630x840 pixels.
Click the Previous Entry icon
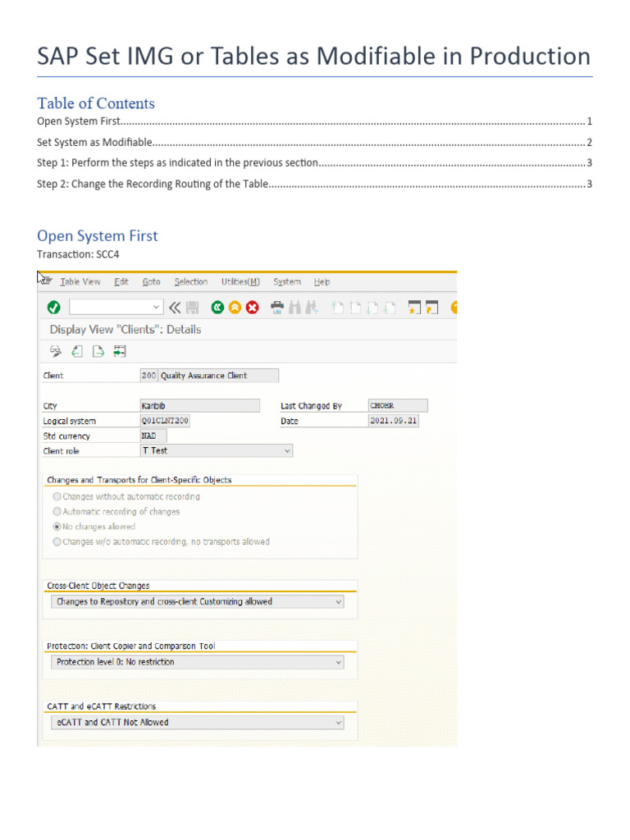(x=77, y=351)
